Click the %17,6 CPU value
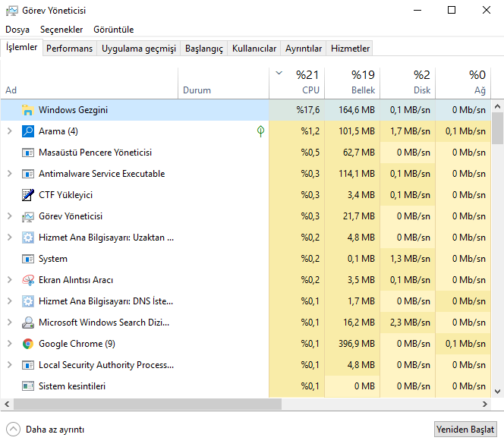Screen dimensions: 504x447 308,110
